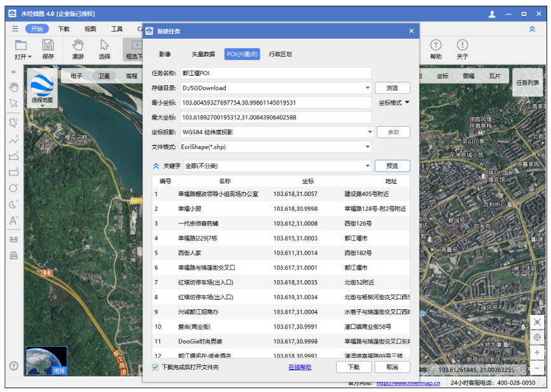The height and width of the screenshot is (392, 551).
Task: Collapse the ribbon with double-chevron icon
Action: pos(532,29)
